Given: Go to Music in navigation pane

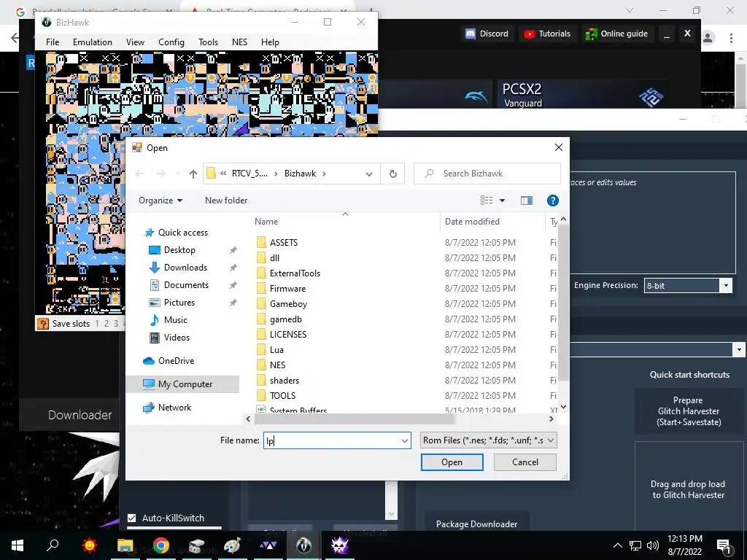Looking at the screenshot, I should (x=175, y=320).
